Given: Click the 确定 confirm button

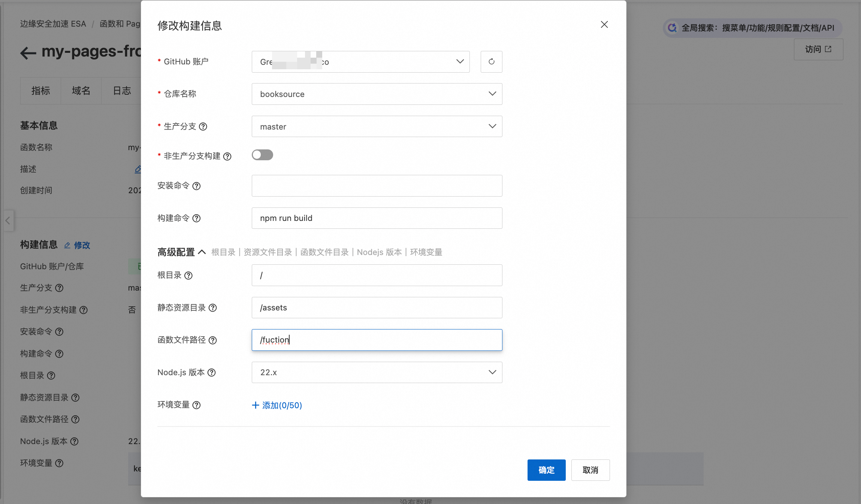Looking at the screenshot, I should pos(546,470).
